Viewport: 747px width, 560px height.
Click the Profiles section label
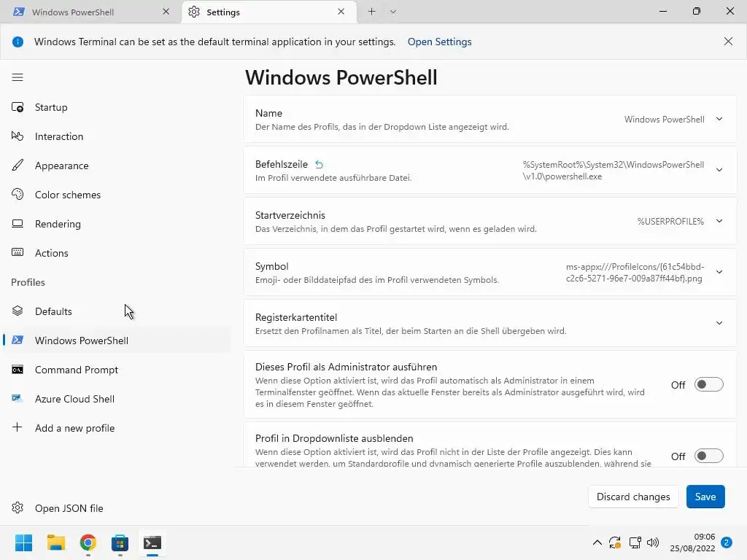point(28,282)
